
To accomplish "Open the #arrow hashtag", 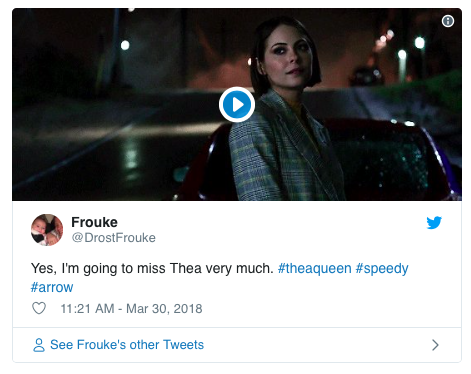I will point(52,287).
